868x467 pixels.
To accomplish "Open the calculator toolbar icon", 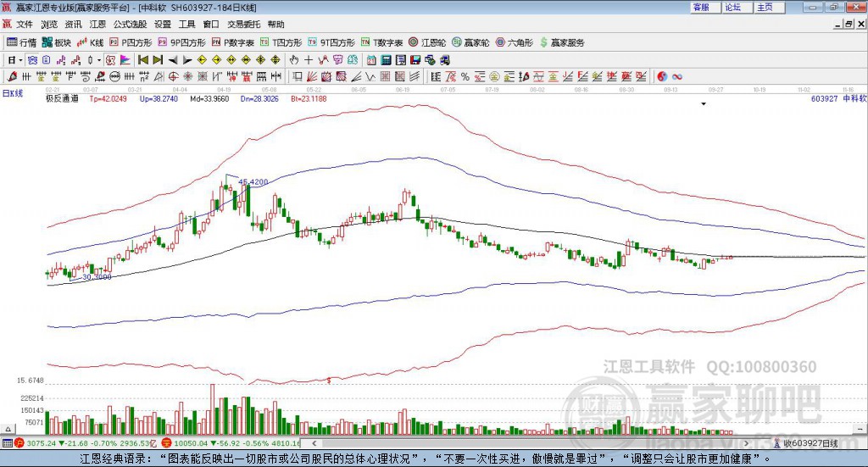I will (386, 60).
